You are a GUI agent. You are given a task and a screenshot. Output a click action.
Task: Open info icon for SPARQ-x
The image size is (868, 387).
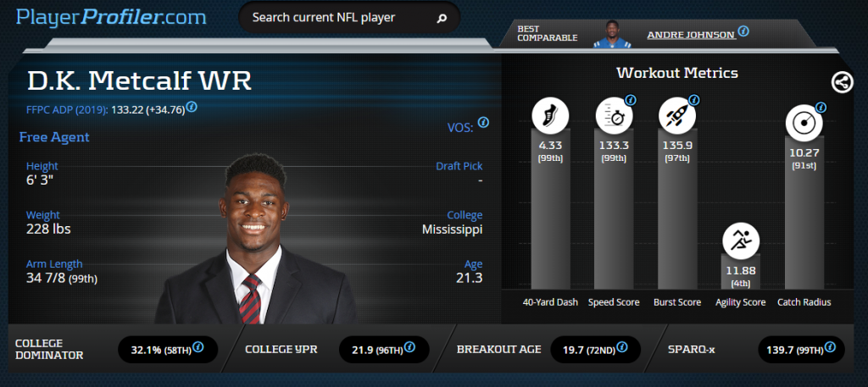click(831, 347)
